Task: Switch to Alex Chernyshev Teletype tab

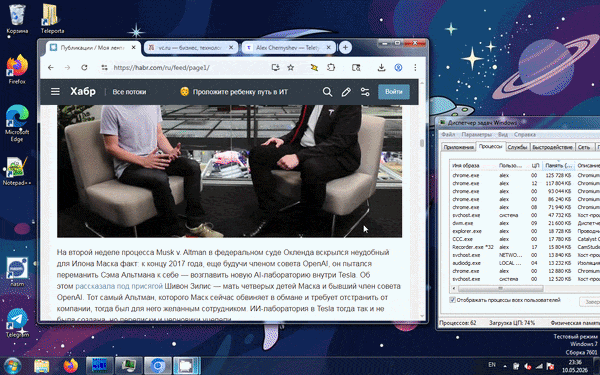Action: 288,47
